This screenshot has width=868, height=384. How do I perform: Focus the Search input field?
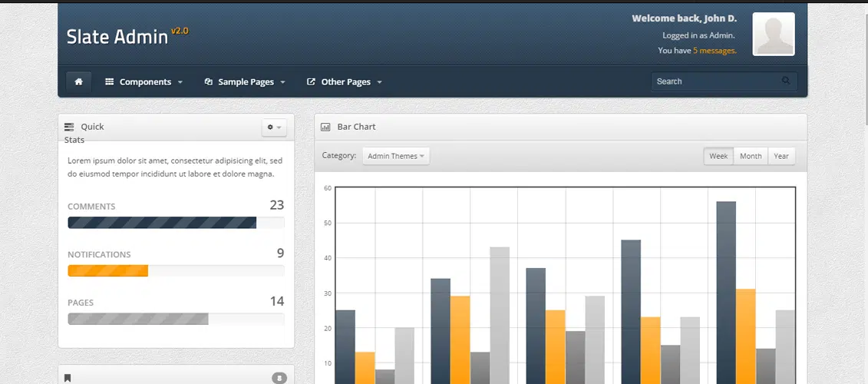[x=714, y=81]
